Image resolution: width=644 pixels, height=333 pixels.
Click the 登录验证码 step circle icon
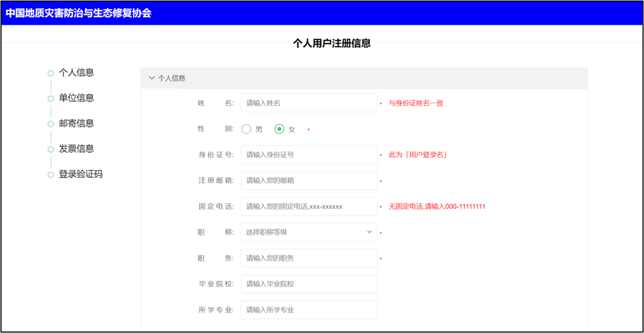[51, 174]
